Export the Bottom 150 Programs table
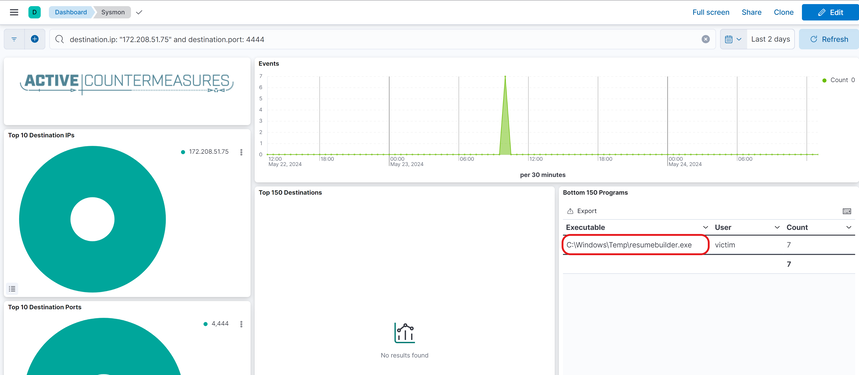Viewport: 859px width, 375px height. pyautogui.click(x=582, y=211)
